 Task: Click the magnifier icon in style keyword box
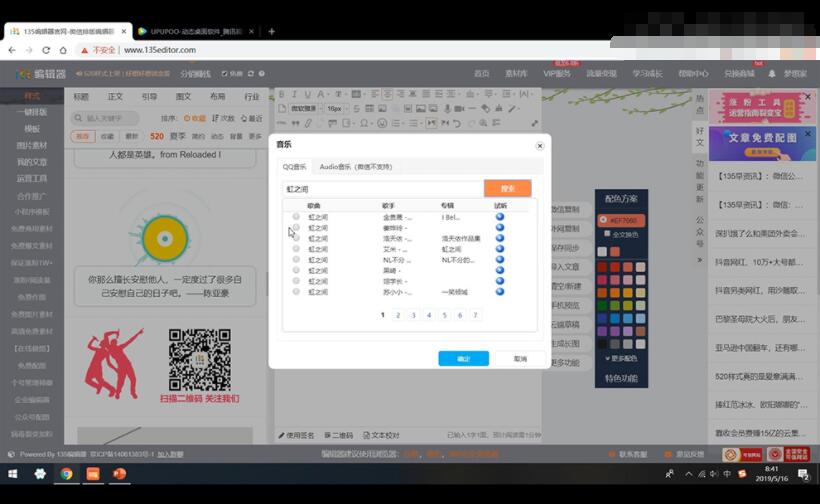click(x=78, y=118)
